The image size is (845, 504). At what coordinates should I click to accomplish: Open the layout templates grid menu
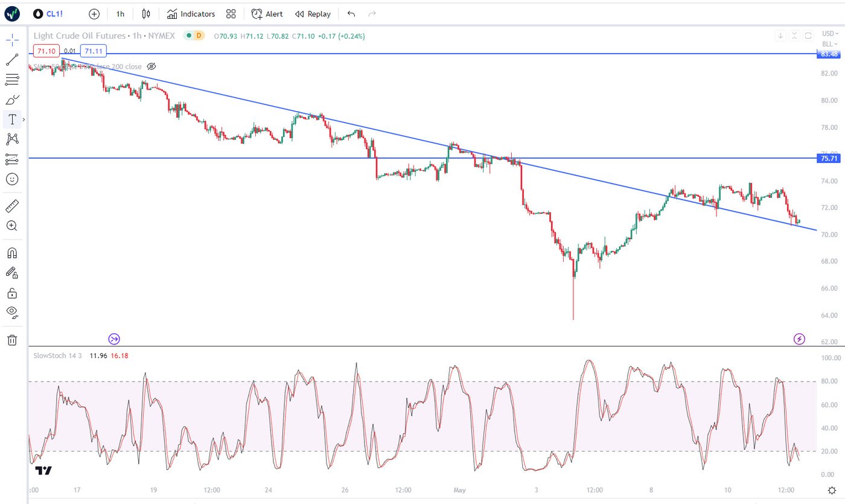pos(231,14)
